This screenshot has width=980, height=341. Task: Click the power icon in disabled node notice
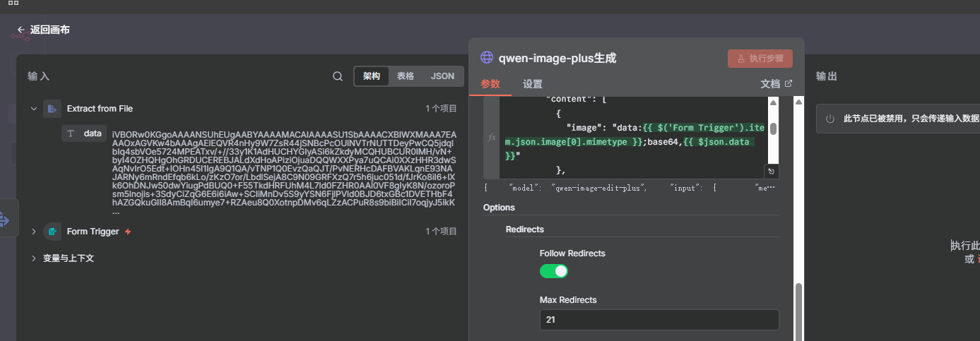(830, 119)
